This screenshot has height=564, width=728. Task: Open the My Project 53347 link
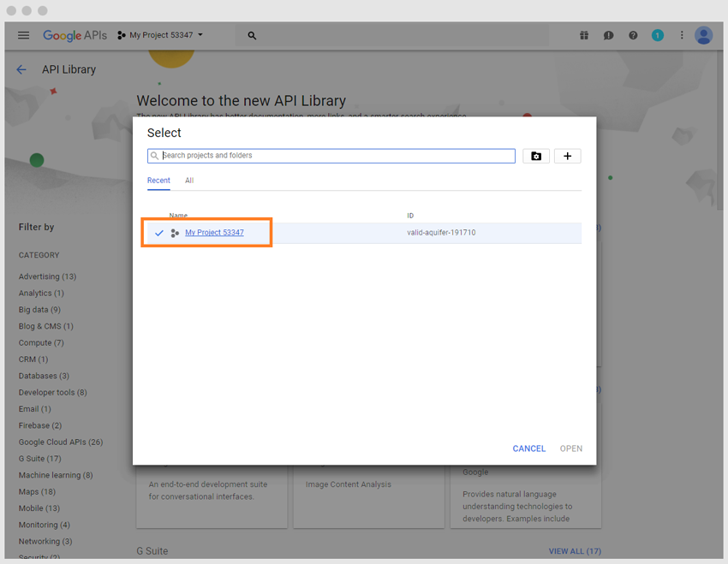pyautogui.click(x=214, y=233)
